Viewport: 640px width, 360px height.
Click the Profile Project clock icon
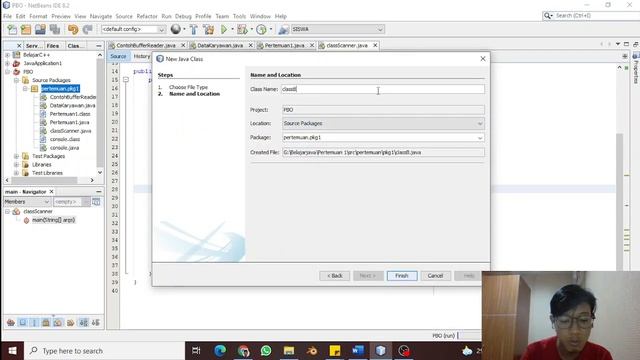pyautogui.click(x=261, y=29)
